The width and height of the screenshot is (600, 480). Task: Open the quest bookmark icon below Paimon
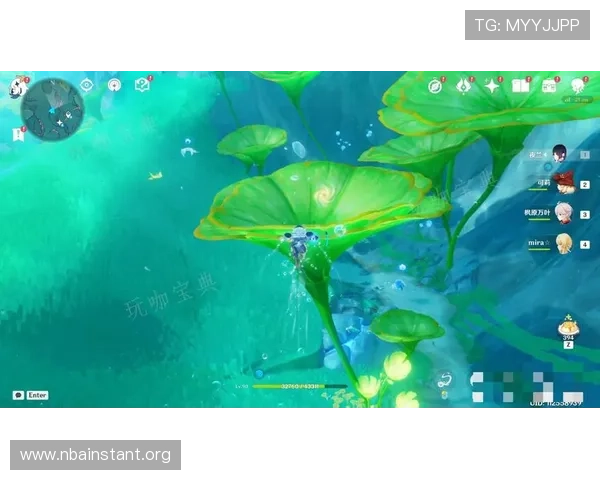[18, 135]
